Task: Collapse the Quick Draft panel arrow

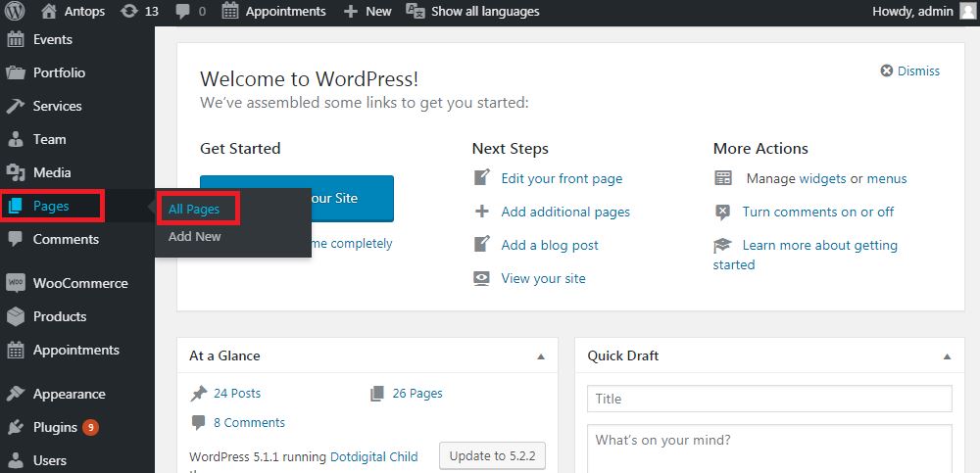Action: click(947, 356)
